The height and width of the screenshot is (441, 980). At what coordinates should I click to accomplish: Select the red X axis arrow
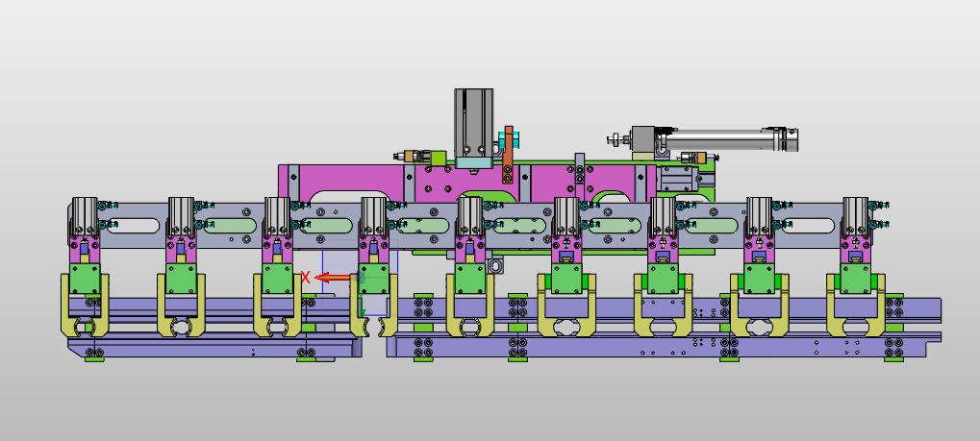pyautogui.click(x=335, y=278)
